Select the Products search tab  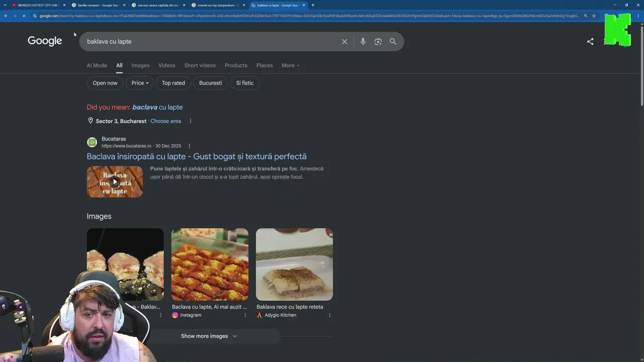coord(236,65)
